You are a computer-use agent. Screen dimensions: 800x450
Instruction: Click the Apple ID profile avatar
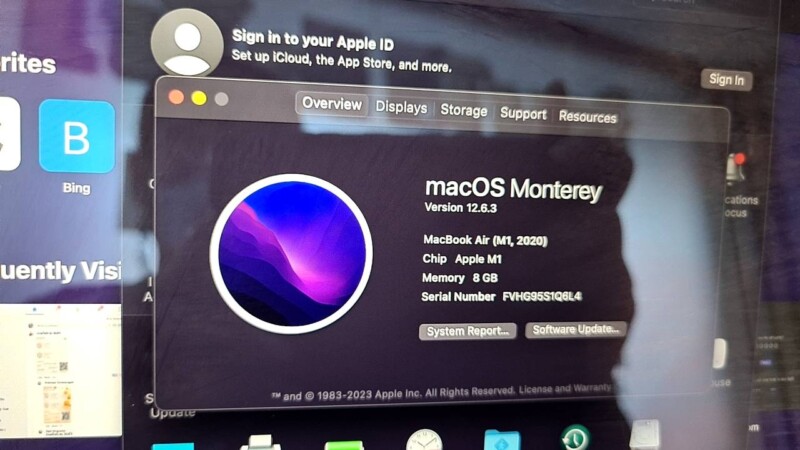[187, 43]
